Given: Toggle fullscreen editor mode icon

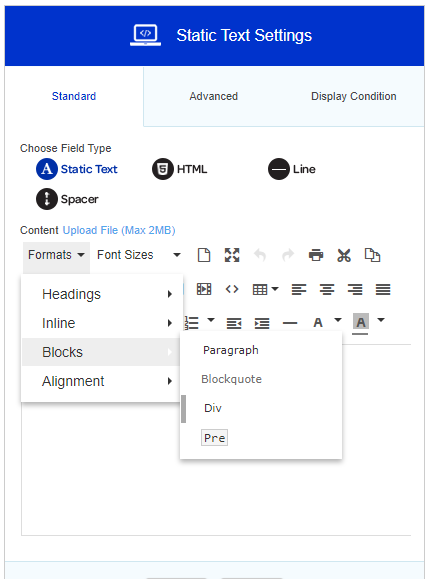Looking at the screenshot, I should tap(232, 255).
